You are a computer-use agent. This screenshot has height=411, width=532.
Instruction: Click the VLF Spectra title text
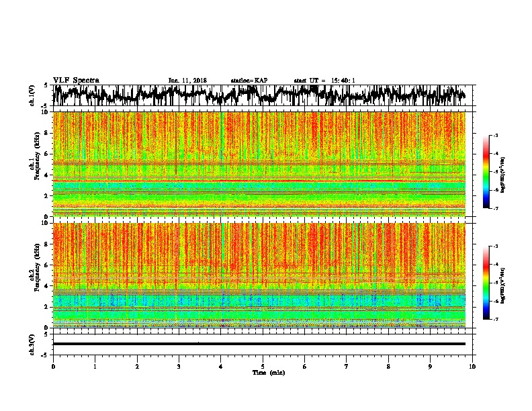76,81
